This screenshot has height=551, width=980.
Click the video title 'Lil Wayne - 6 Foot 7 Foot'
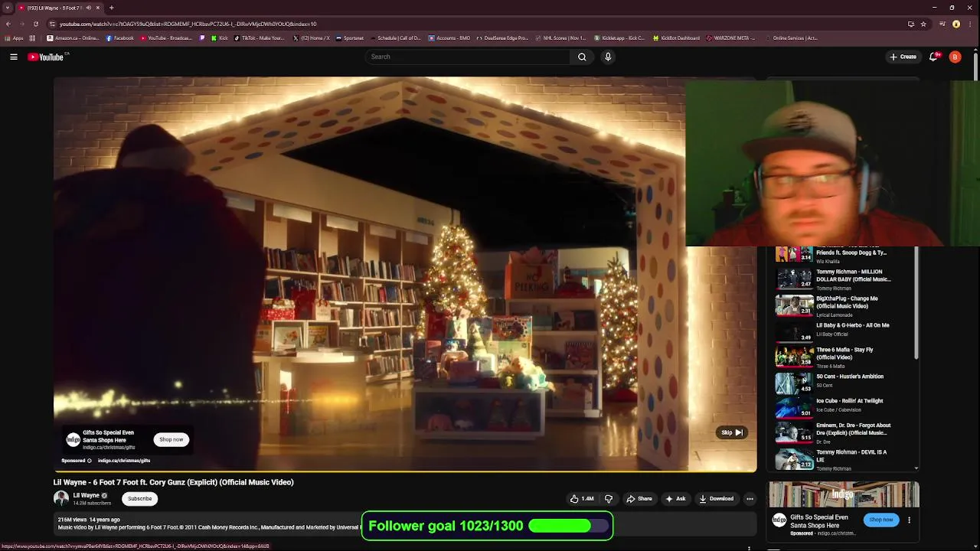point(173,482)
